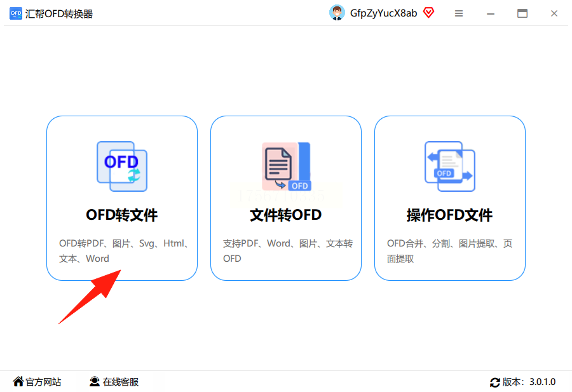Click the user avatar picture
Viewport: 572px width, 392px height.
pos(337,13)
